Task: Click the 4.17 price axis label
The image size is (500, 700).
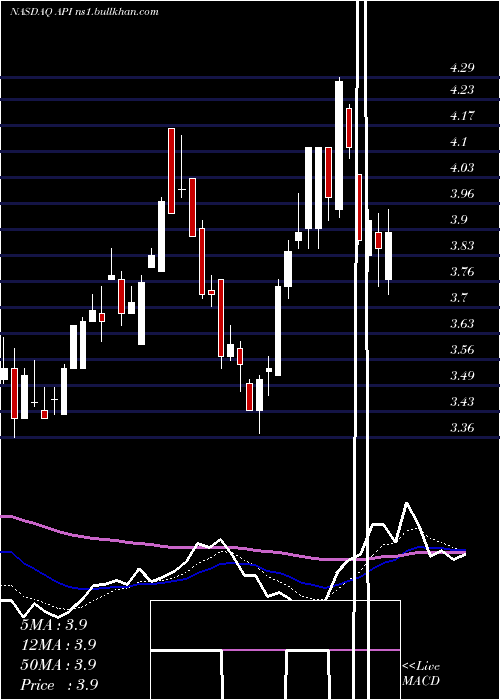Action: click(462, 116)
